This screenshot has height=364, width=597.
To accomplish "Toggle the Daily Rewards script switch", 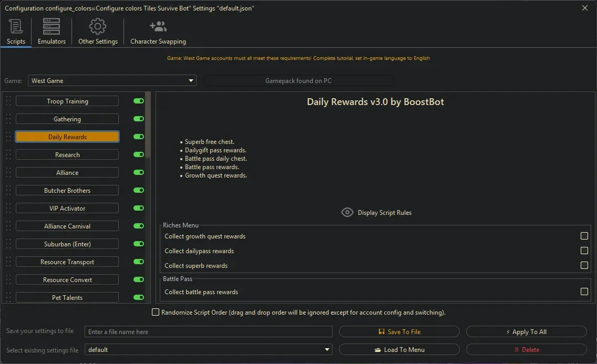I will pyautogui.click(x=138, y=137).
